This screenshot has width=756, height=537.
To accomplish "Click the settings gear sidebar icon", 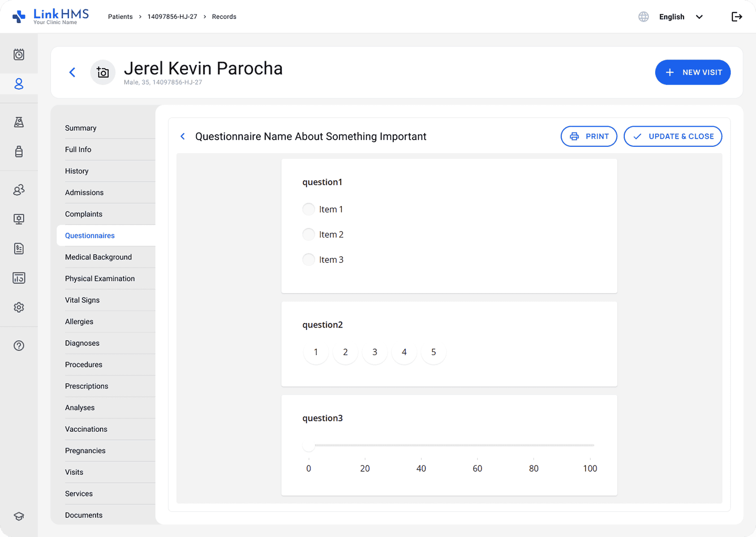I will (x=19, y=307).
